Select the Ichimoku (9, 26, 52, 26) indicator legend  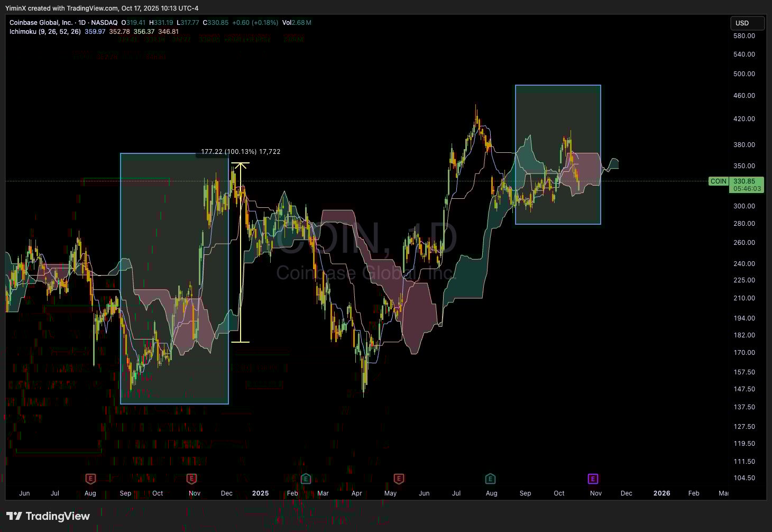45,32
